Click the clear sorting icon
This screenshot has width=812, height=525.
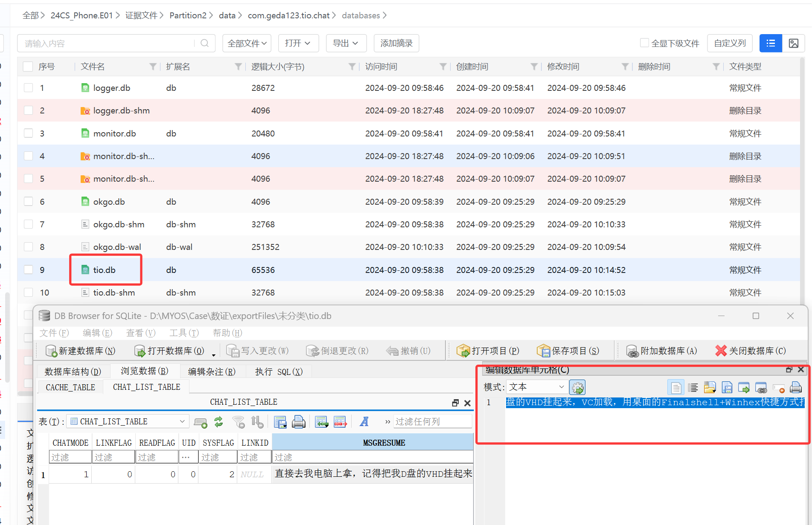257,422
